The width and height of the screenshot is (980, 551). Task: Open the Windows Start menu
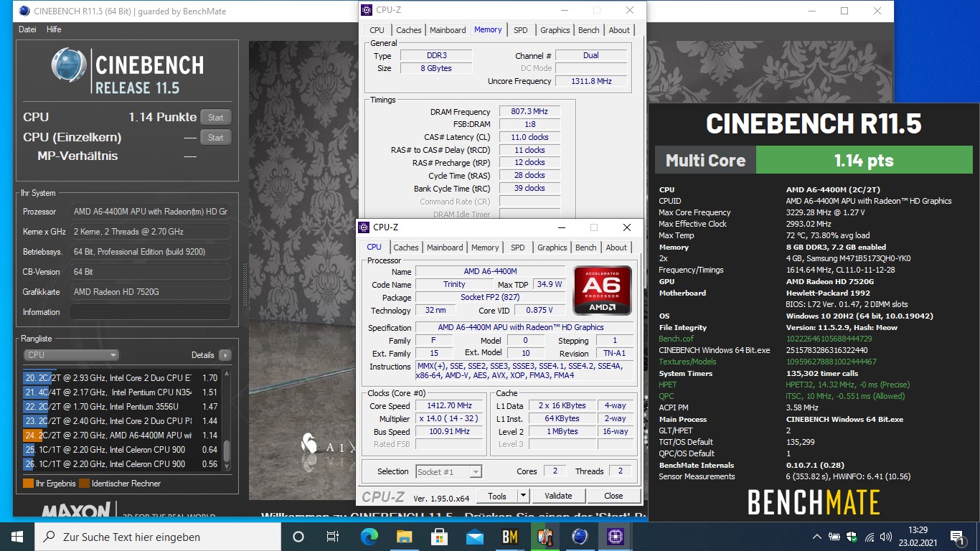pyautogui.click(x=17, y=537)
